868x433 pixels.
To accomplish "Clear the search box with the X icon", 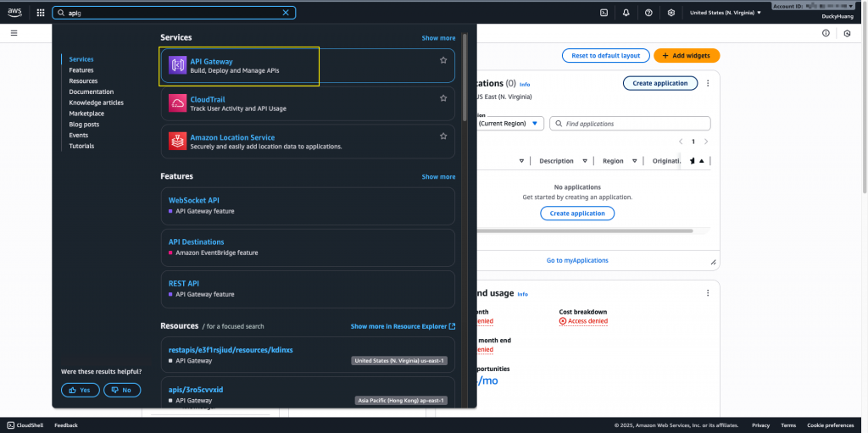I will click(x=286, y=13).
